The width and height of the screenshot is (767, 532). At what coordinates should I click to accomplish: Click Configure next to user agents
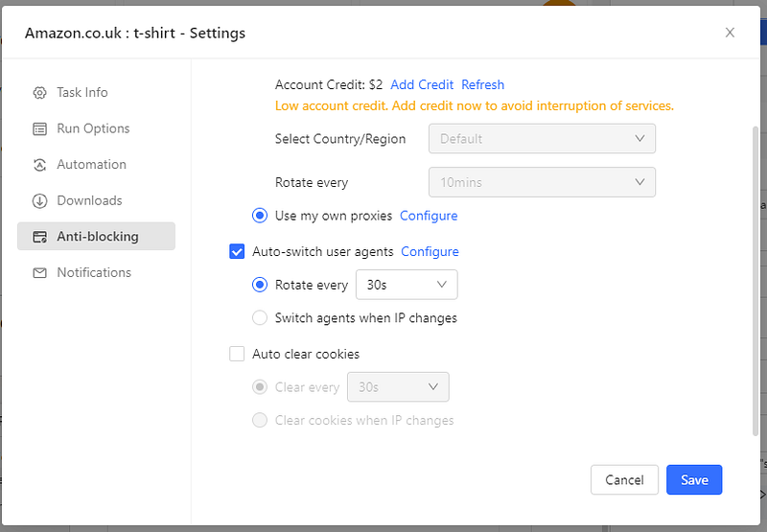coord(430,252)
